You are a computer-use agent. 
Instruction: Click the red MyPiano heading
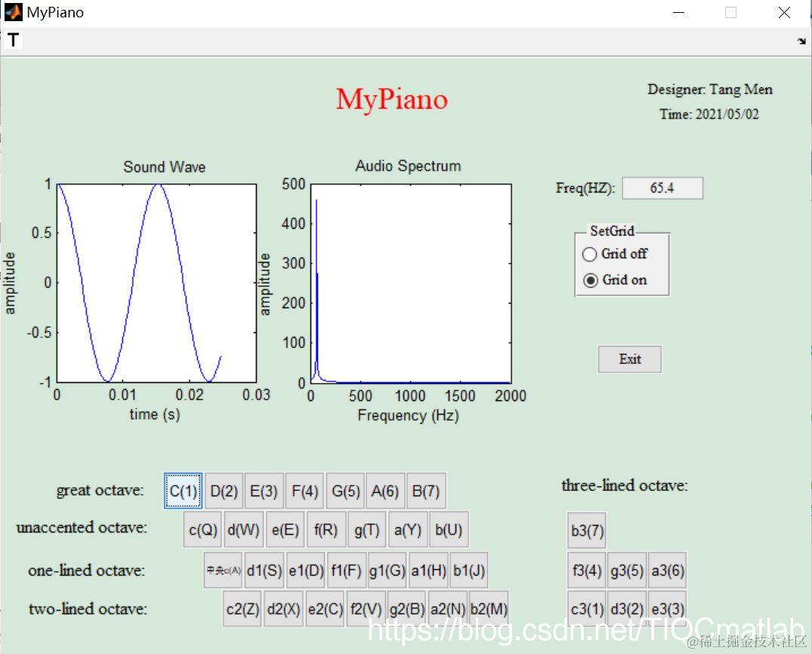coord(391,99)
